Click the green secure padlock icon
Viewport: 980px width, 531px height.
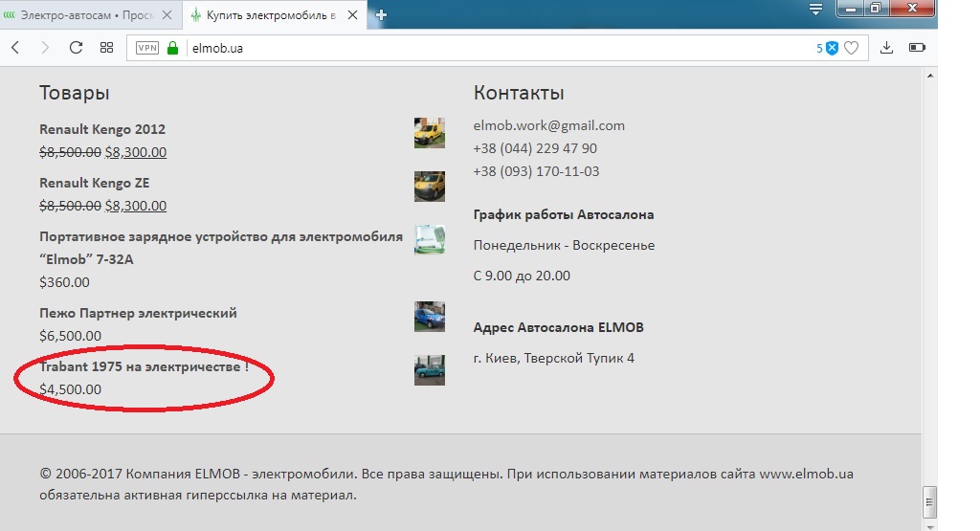pos(173,48)
